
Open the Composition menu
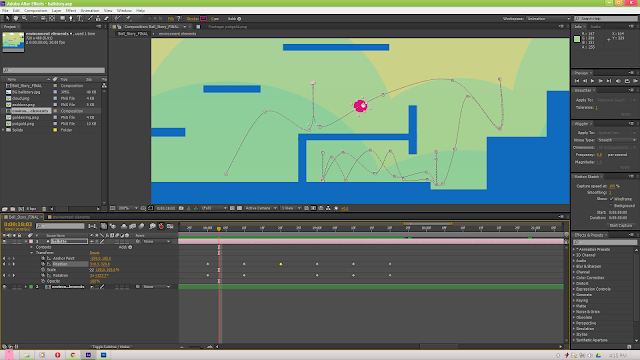point(36,11)
